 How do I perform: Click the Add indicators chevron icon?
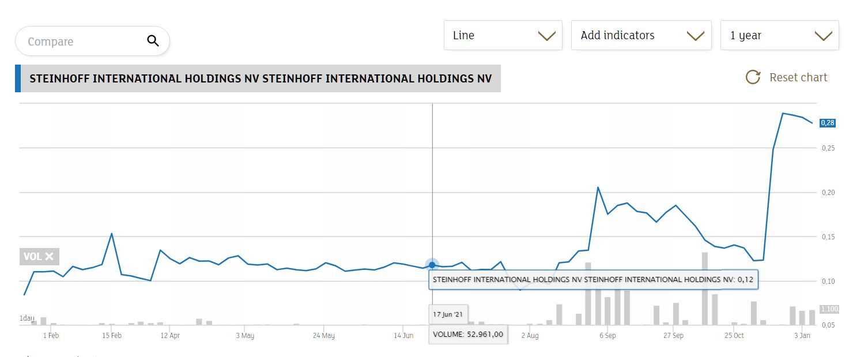(695, 35)
